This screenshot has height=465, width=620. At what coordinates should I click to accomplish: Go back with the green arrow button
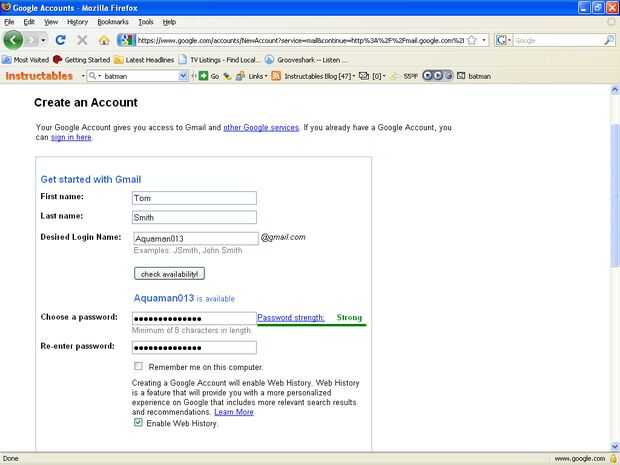tap(13, 40)
